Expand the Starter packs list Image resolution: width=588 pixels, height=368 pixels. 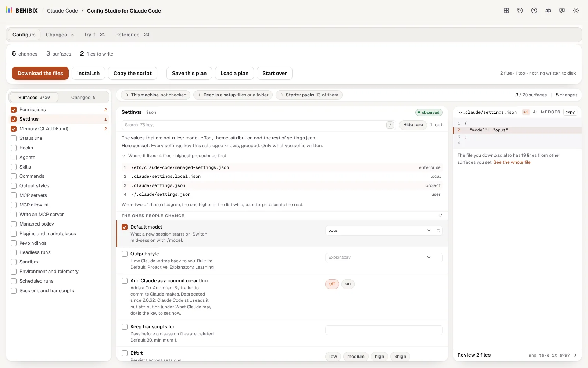click(x=309, y=95)
